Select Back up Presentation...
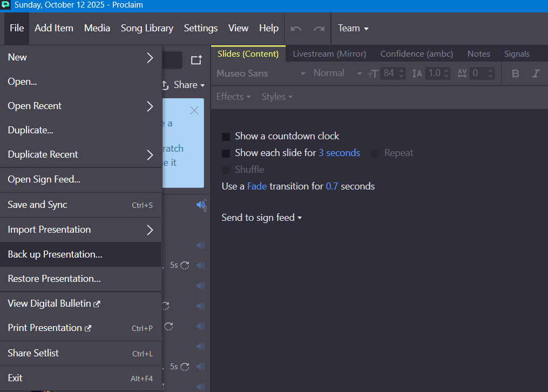Image resolution: width=548 pixels, height=392 pixels. pos(81,254)
